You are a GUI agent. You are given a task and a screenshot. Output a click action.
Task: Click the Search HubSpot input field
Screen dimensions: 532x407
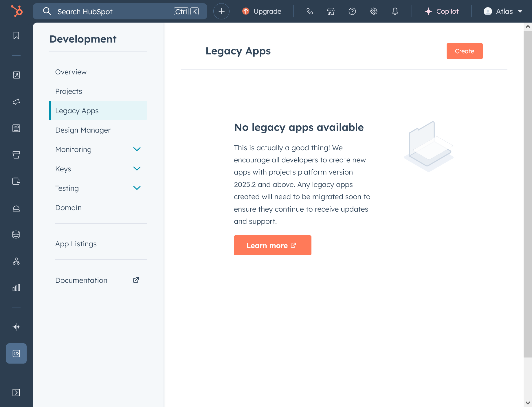tap(120, 11)
